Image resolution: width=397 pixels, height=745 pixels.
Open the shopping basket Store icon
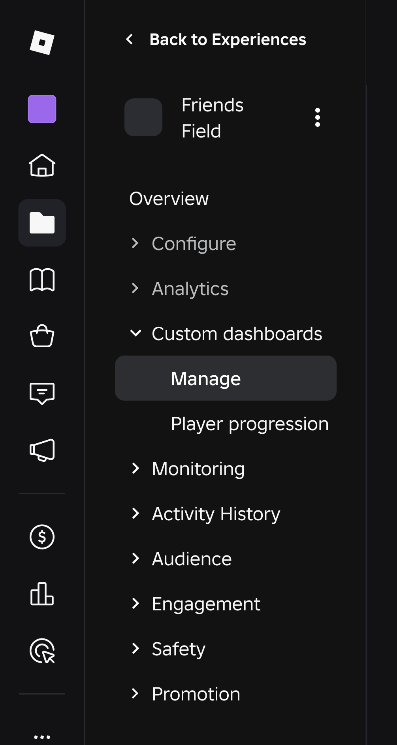42,336
